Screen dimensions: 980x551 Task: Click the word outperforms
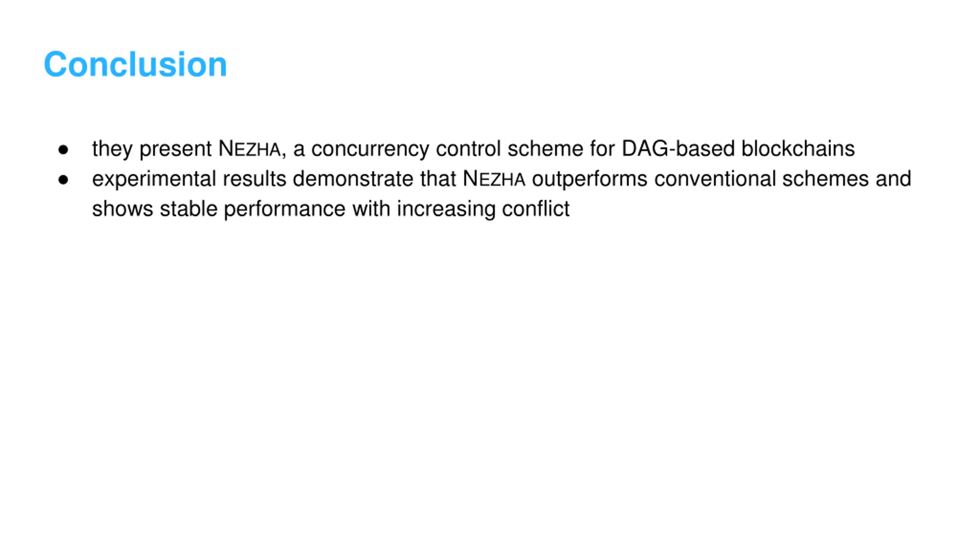click(590, 179)
